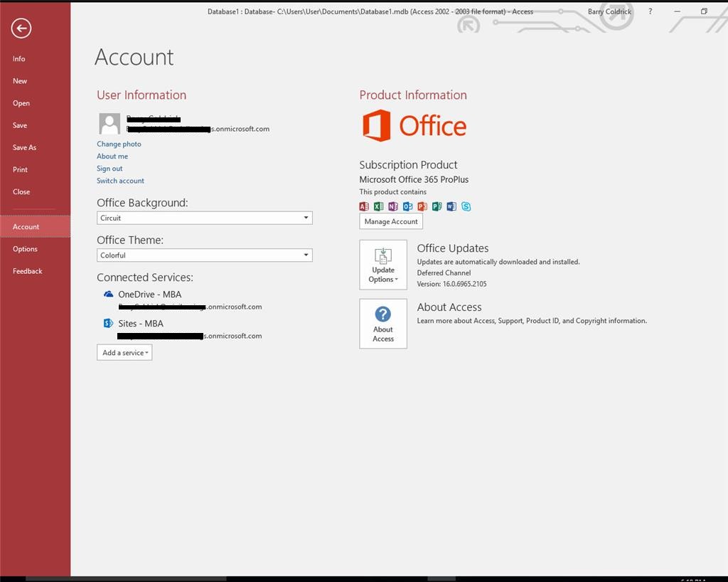Click the Switch account link
Image resolution: width=728 pixels, height=582 pixels.
pos(120,181)
